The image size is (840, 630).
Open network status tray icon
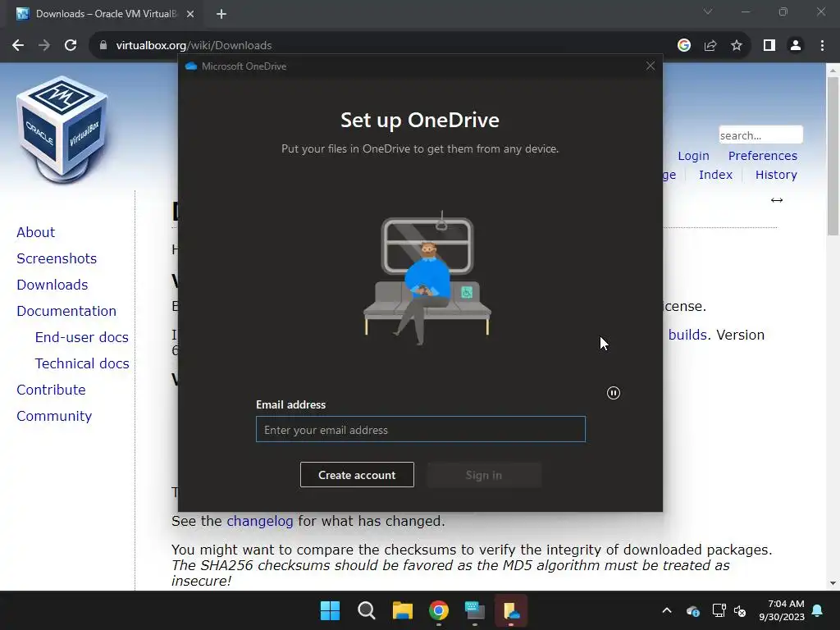(719, 610)
